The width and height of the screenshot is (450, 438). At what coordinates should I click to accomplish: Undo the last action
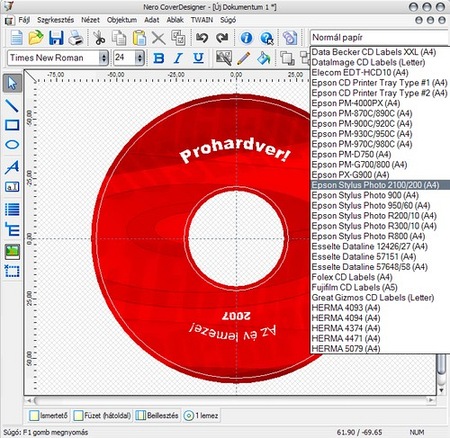(x=202, y=38)
